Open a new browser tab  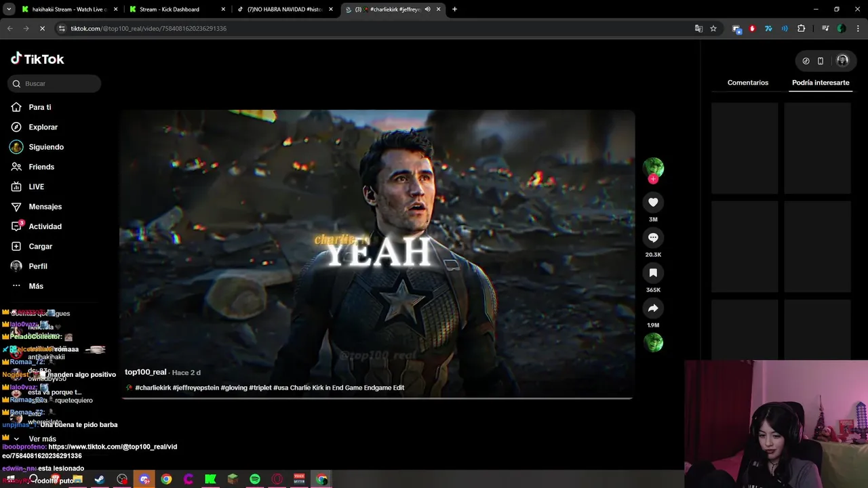click(x=454, y=9)
